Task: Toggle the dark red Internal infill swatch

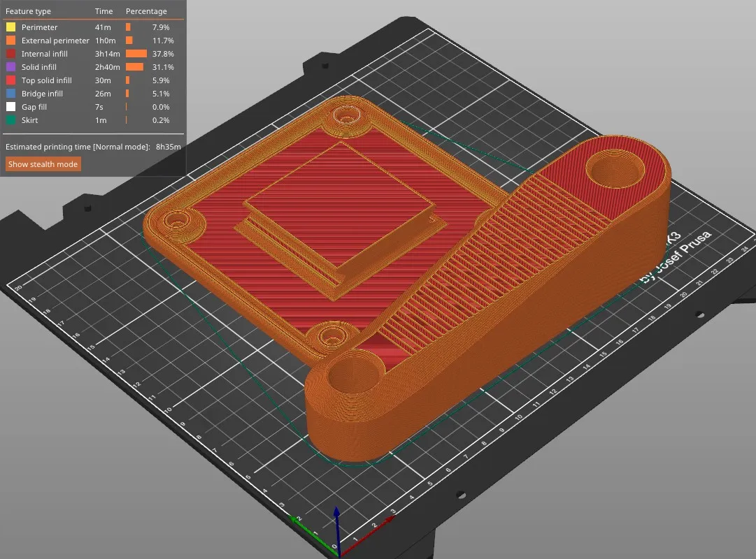Action: coord(10,54)
